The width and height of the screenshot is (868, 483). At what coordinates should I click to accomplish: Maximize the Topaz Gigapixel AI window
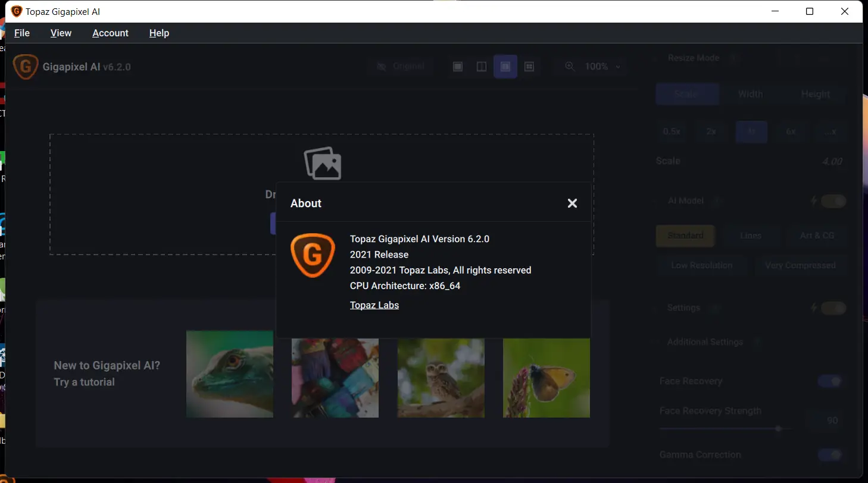[810, 11]
